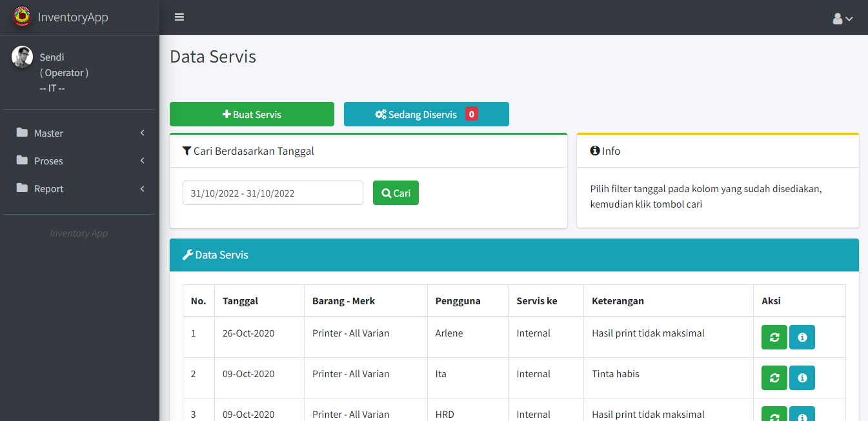Expand the Report sidebar menu

click(79, 189)
